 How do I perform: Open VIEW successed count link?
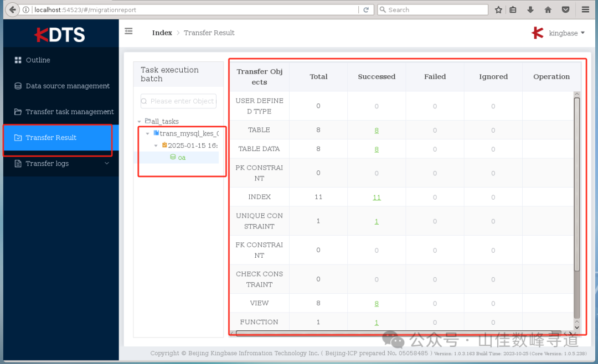point(377,304)
